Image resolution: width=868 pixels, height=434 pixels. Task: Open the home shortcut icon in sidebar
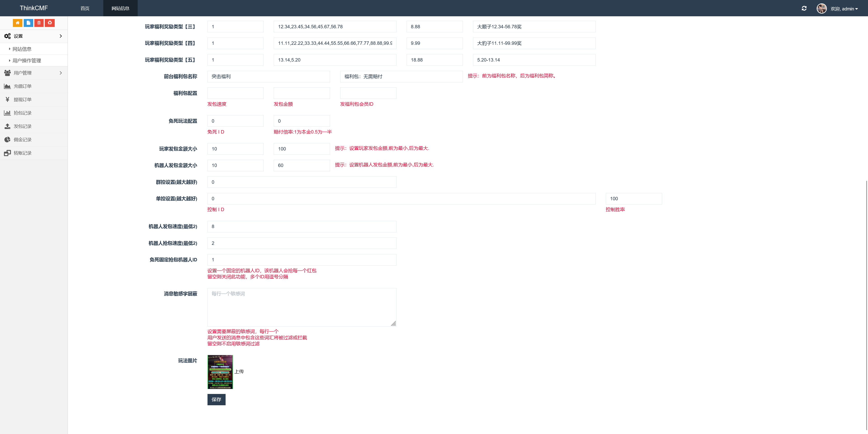18,23
